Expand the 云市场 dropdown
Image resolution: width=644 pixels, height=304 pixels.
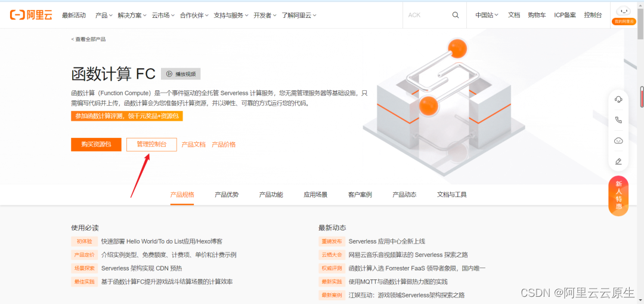pyautogui.click(x=163, y=15)
